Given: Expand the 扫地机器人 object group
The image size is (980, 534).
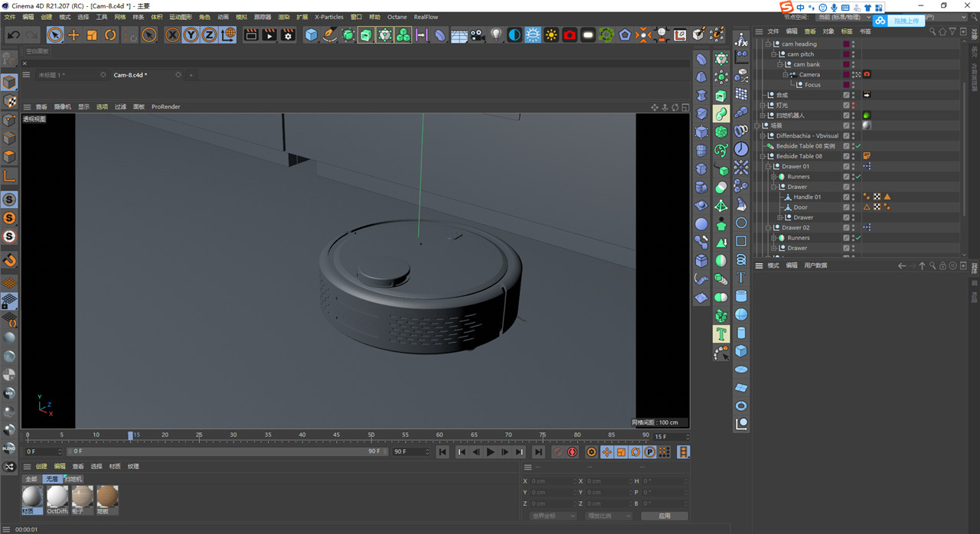Looking at the screenshot, I should 763,116.
